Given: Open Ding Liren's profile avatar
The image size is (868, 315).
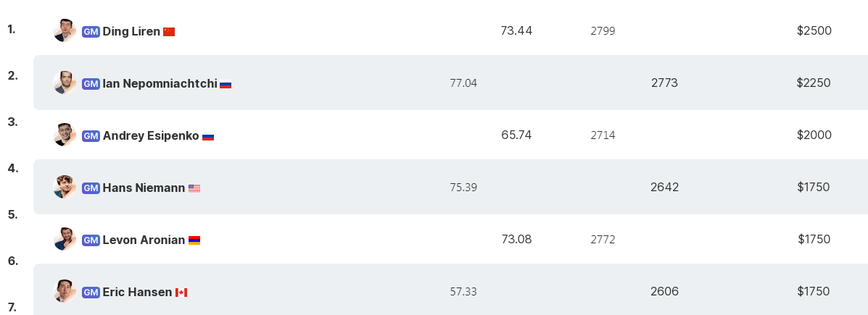Looking at the screenshot, I should pos(65,30).
